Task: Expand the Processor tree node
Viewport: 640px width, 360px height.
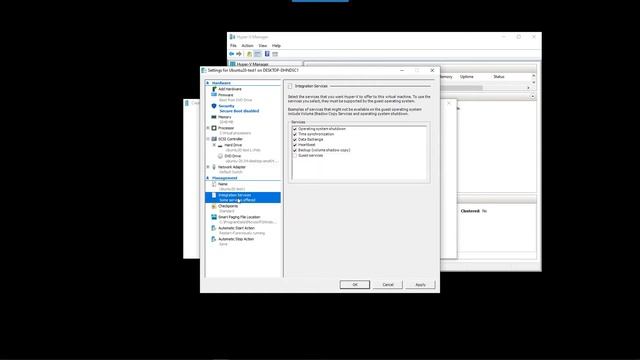Action: pos(208,128)
